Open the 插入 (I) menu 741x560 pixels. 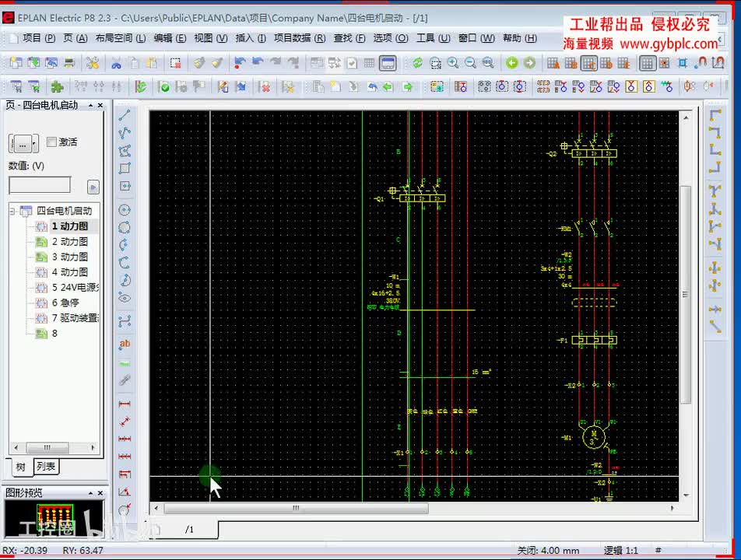pos(251,38)
